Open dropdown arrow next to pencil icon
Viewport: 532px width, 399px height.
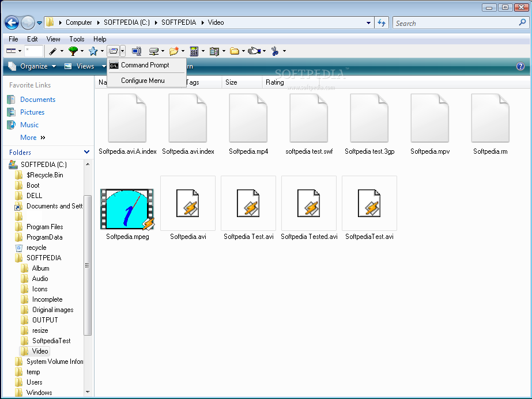(x=62, y=51)
